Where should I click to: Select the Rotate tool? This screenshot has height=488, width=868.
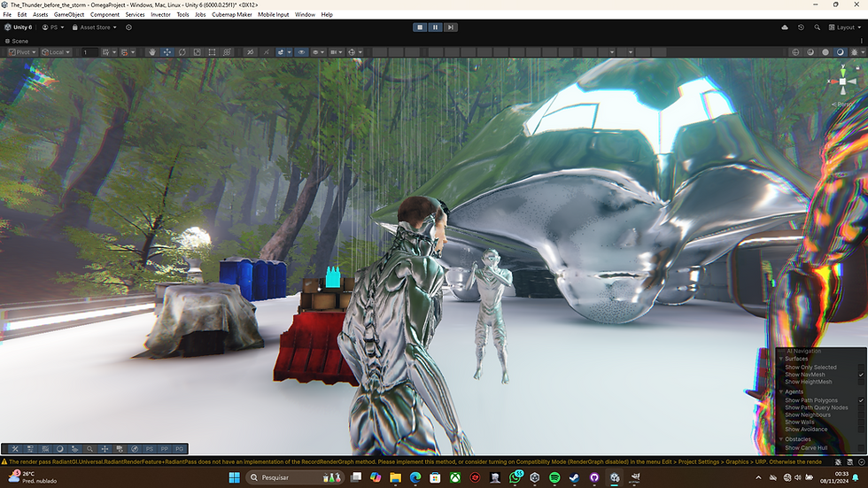182,52
